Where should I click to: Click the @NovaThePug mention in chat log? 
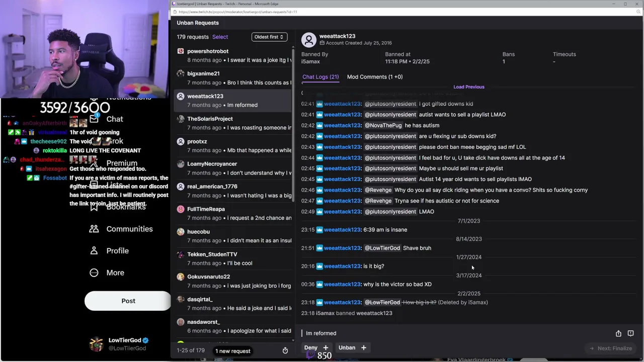(x=383, y=126)
